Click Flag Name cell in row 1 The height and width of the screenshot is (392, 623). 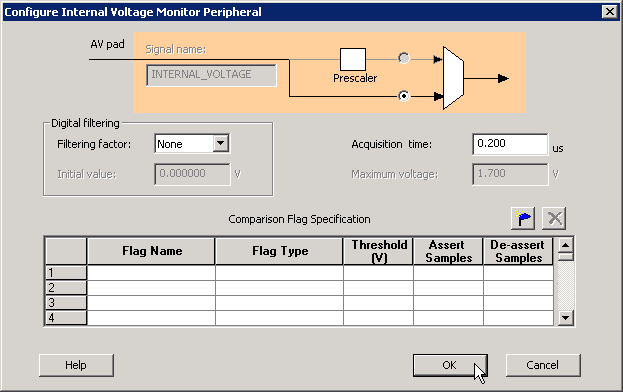(151, 273)
